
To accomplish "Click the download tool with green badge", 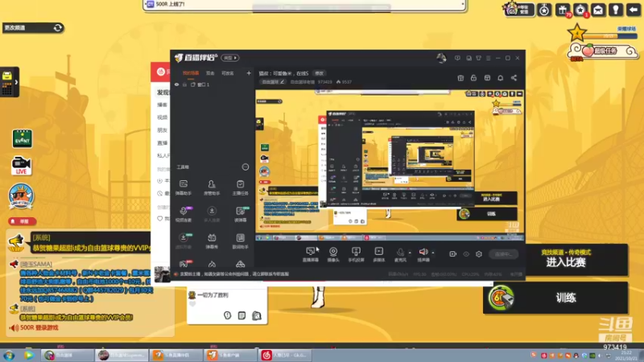I will (x=184, y=241).
